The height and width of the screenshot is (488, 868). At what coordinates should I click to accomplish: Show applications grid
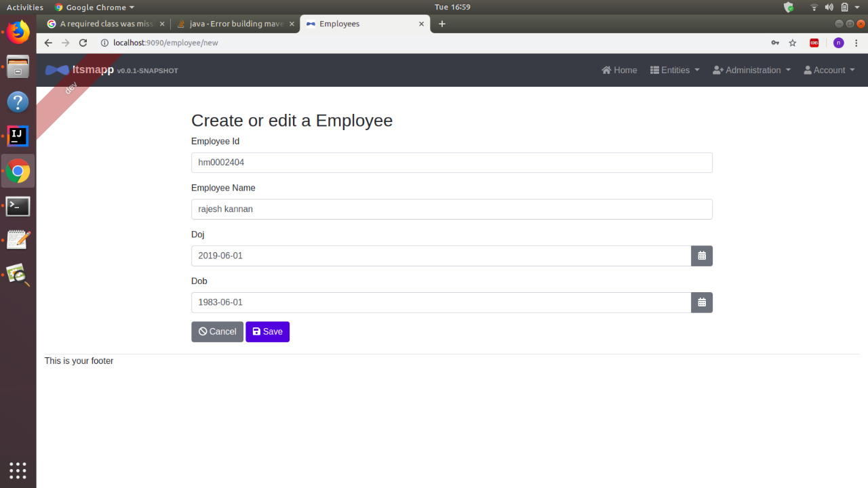pyautogui.click(x=18, y=470)
